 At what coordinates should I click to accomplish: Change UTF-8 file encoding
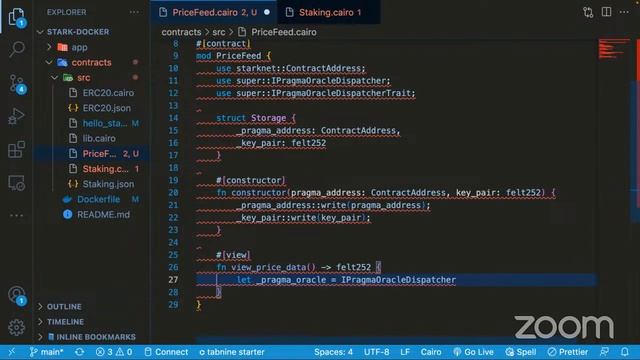pyautogui.click(x=376, y=352)
